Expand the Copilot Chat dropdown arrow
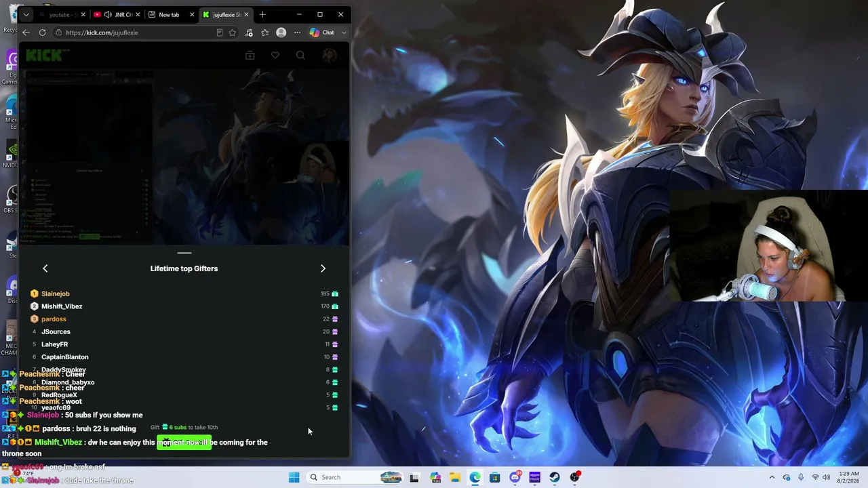Screen dimensions: 868x488 (344, 33)
